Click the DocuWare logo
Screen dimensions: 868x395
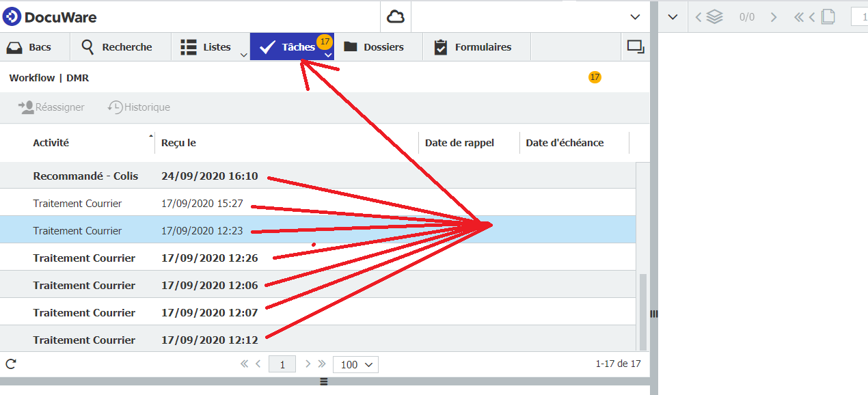49,17
